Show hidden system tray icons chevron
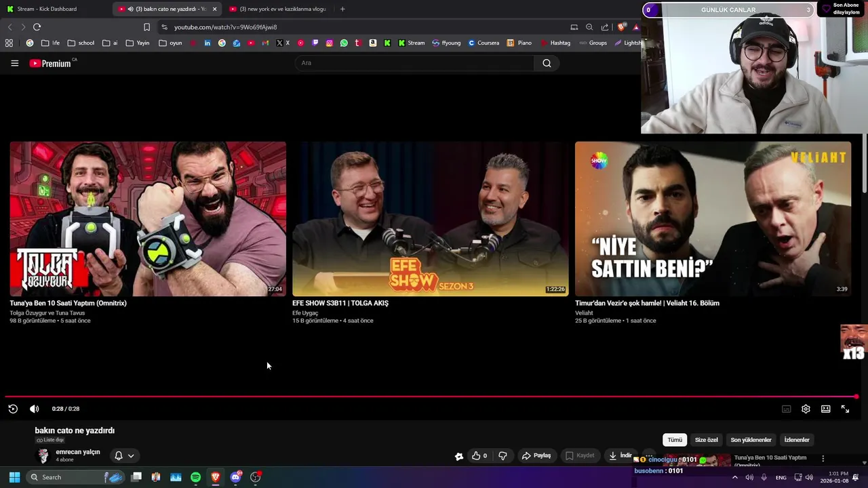 [734, 477]
